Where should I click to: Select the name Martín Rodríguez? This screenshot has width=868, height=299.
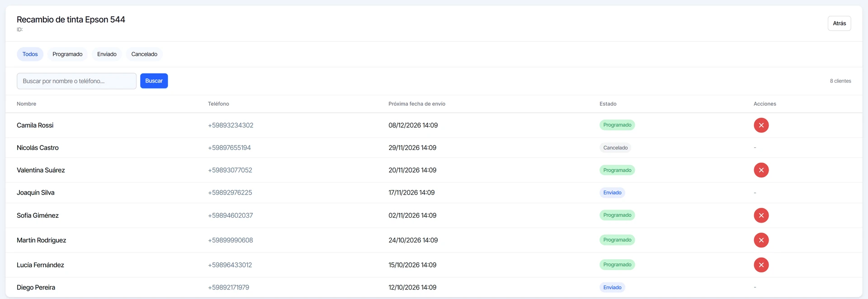pos(41,240)
